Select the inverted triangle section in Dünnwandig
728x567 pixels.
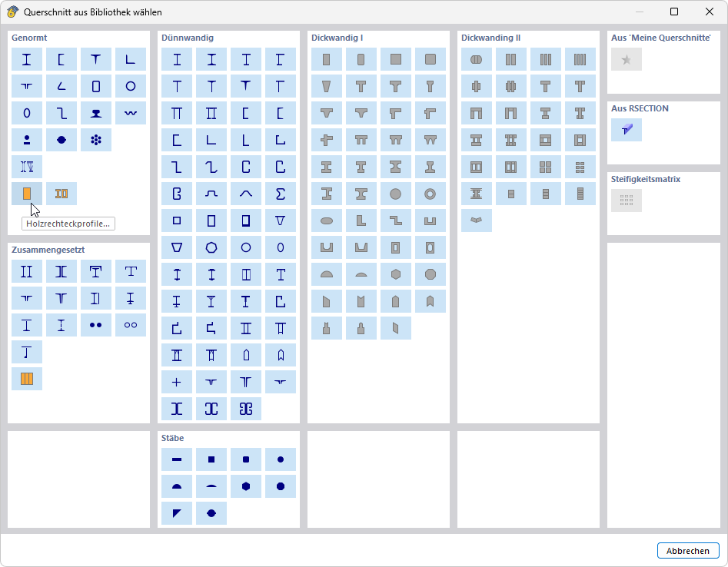click(x=281, y=220)
